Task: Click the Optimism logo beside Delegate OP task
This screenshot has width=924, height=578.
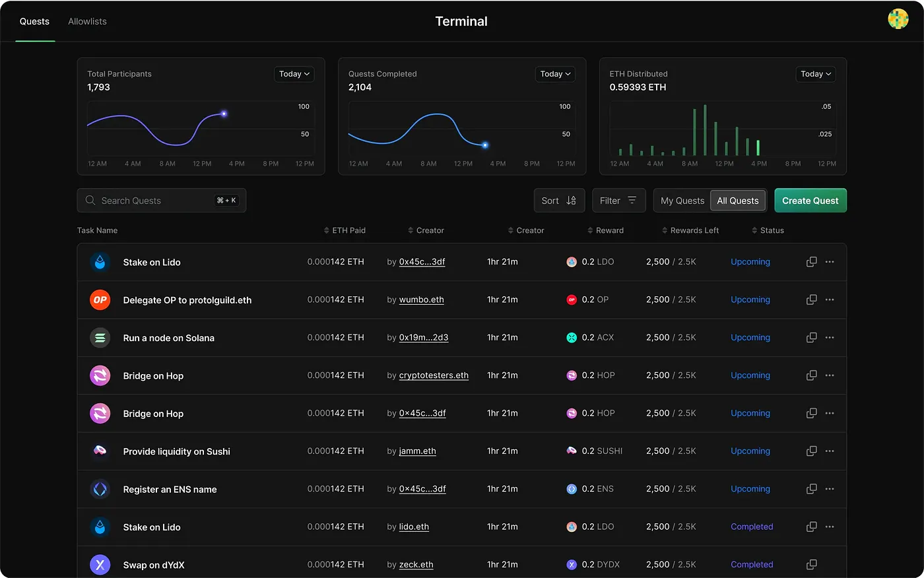Action: (100, 300)
